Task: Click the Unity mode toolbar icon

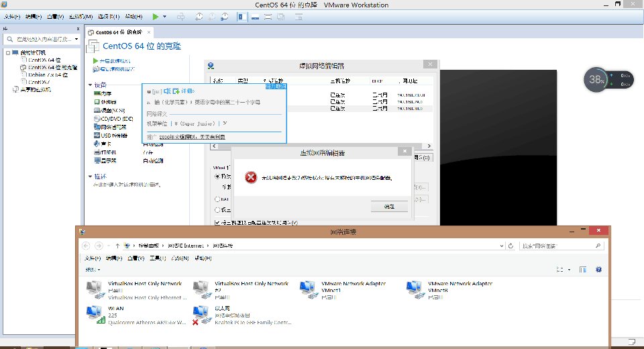Action: (281, 17)
